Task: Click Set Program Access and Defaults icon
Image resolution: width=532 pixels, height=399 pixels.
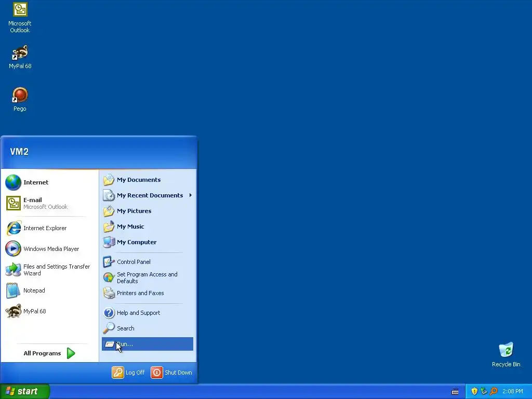Action: pyautogui.click(x=109, y=277)
